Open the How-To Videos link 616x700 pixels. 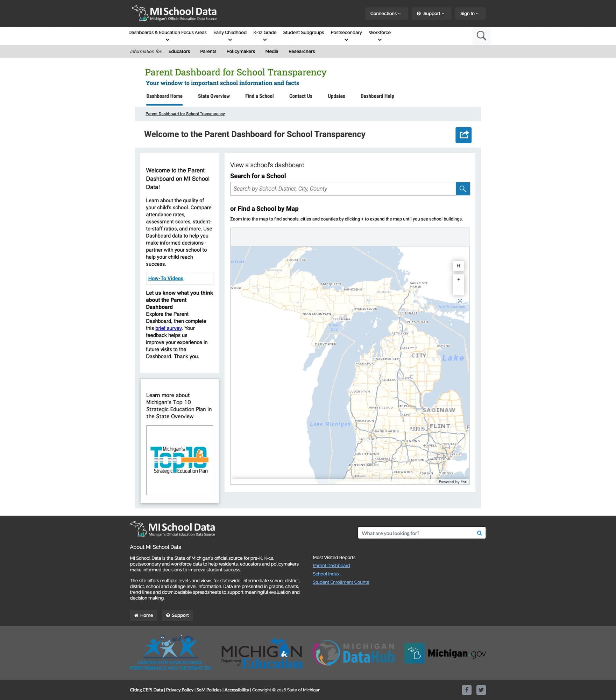(x=165, y=279)
